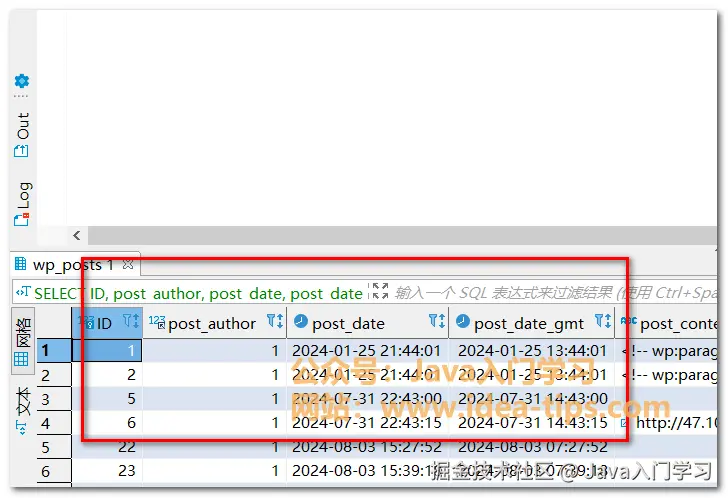Click the numeric type icon in post_author header
The height and width of the screenshot is (498, 728).
[157, 322]
